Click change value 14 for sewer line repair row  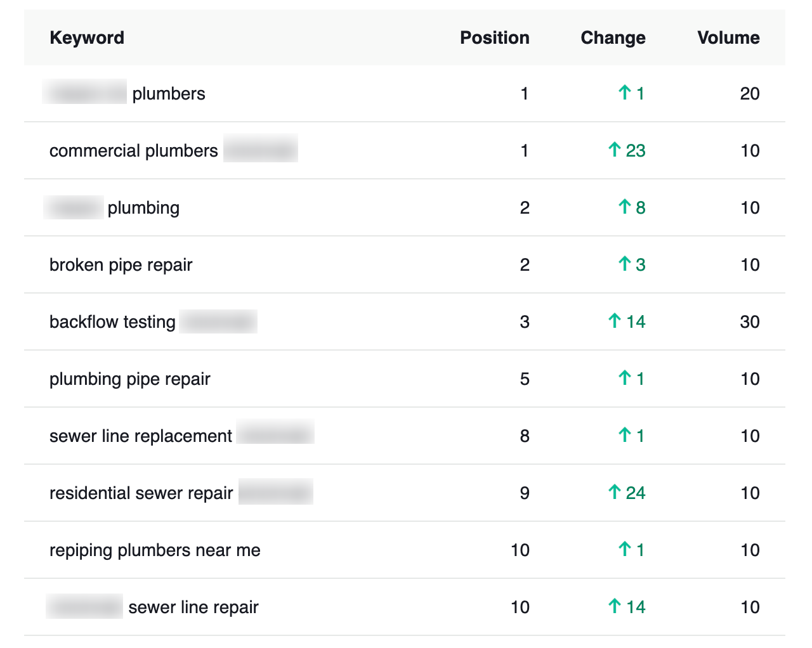click(636, 607)
